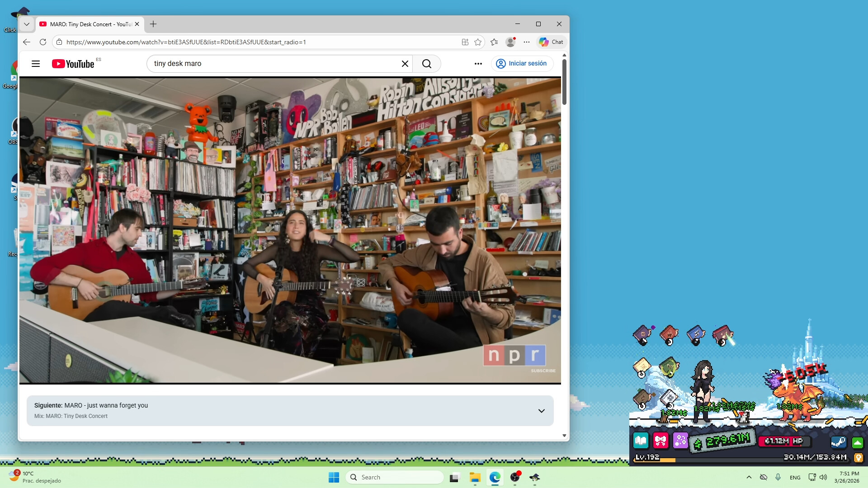868x488 pixels.
Task: Click the Iniciar sesión button
Action: coord(522,64)
